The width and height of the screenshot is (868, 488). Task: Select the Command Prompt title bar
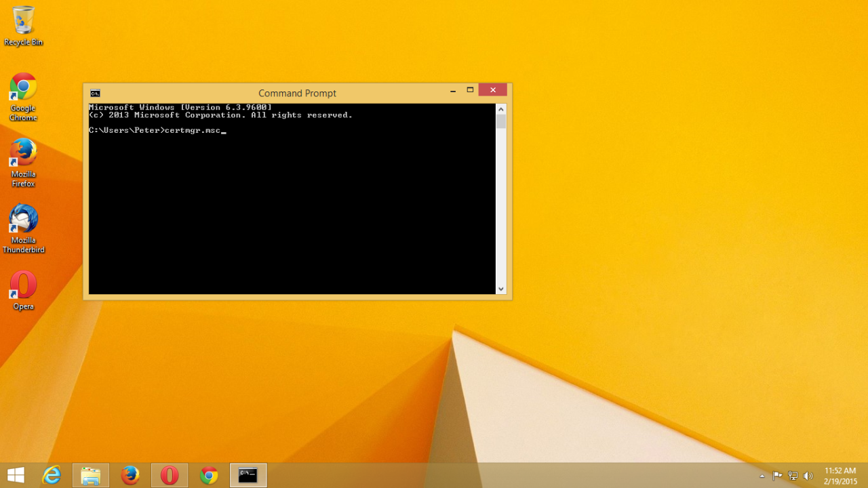point(297,93)
